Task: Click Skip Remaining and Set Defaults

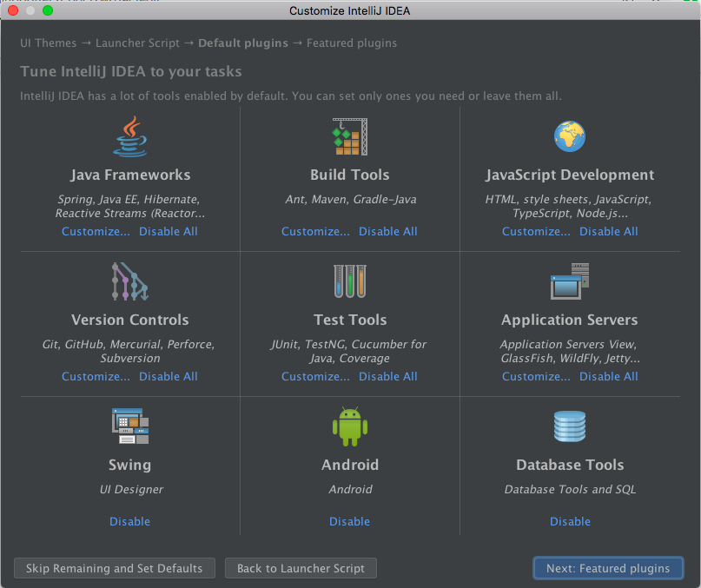Action: tap(115, 568)
